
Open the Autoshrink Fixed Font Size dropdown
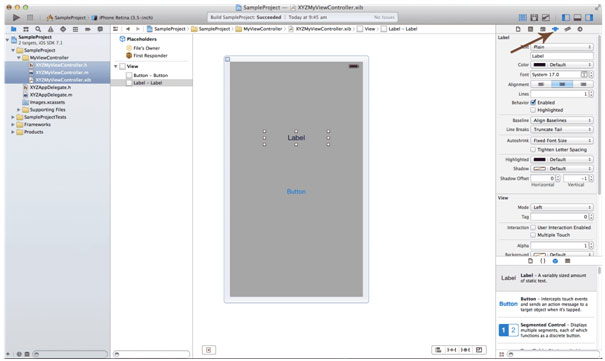click(562, 141)
